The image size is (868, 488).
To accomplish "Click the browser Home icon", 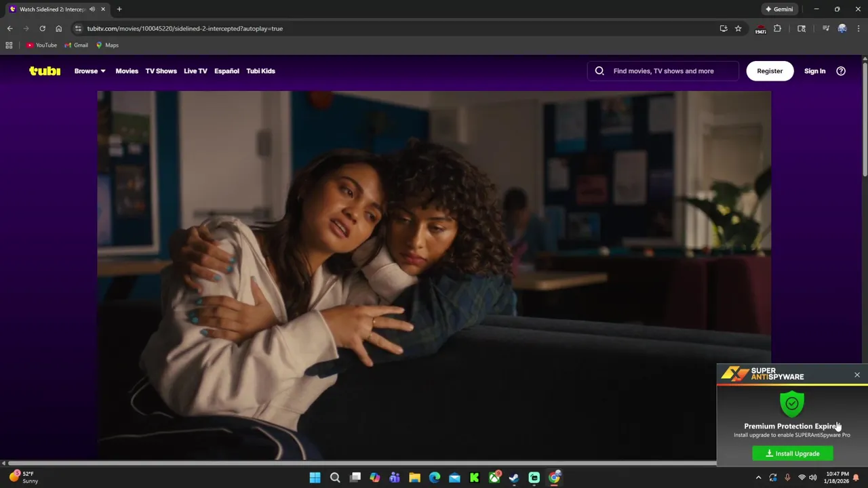I will [x=58, y=28].
